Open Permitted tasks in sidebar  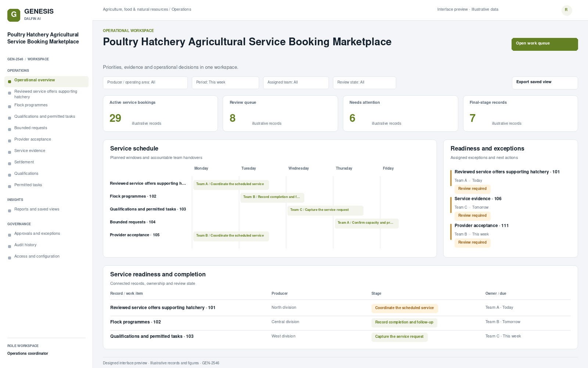28,185
